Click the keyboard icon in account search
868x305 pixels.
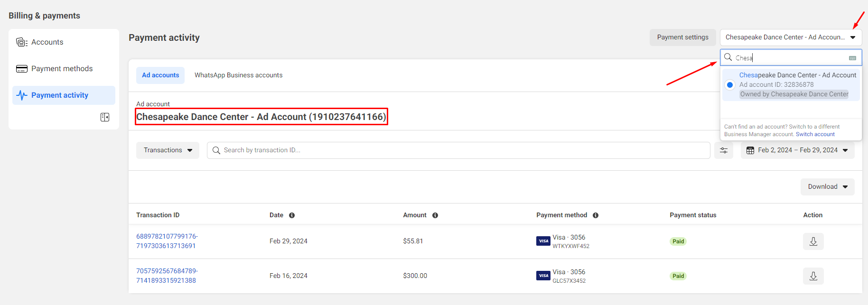click(x=852, y=58)
